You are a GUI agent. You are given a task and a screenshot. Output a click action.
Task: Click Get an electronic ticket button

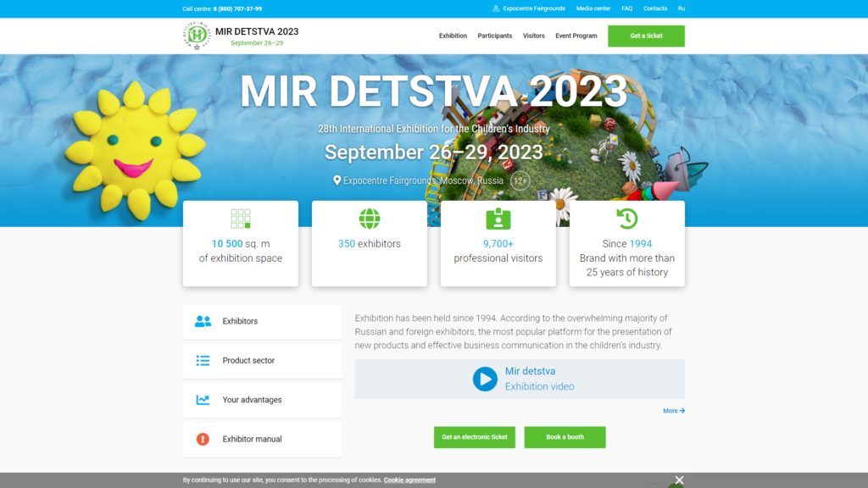point(475,437)
